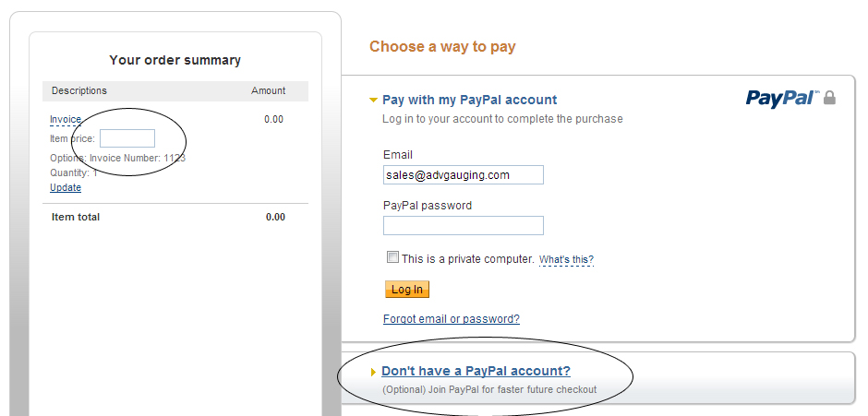Click the PayPal logo
Image resolution: width=868 pixels, height=416 pixels.
pyautogui.click(x=783, y=98)
